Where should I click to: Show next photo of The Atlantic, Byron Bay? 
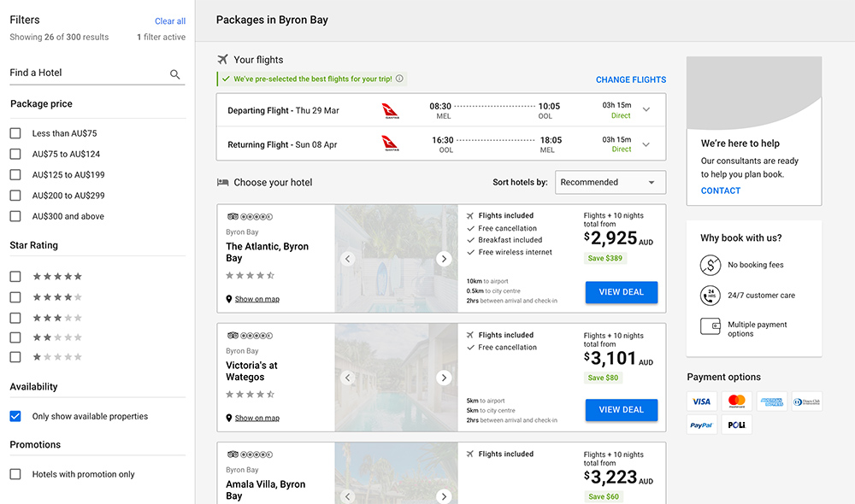pos(444,259)
